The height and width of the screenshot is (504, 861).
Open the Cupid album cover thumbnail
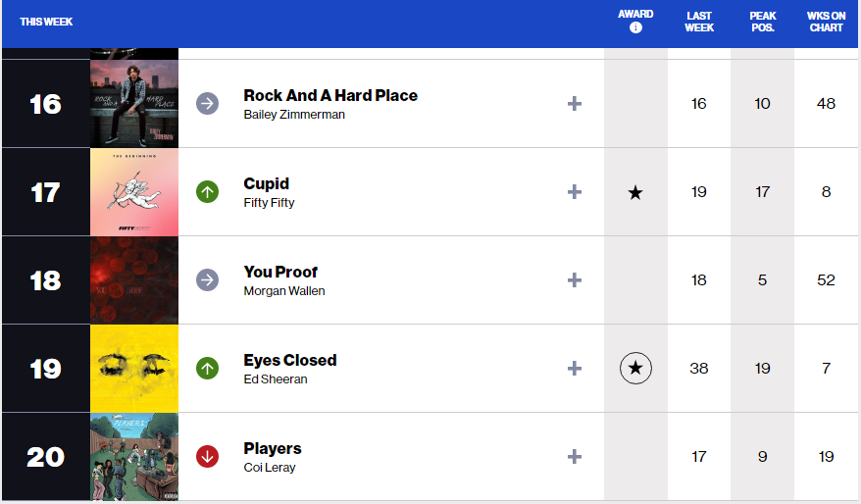point(134,192)
